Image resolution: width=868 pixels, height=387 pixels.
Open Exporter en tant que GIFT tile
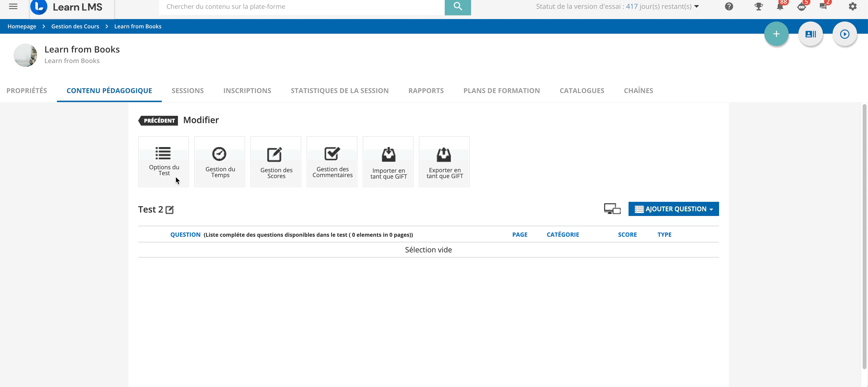(444, 161)
